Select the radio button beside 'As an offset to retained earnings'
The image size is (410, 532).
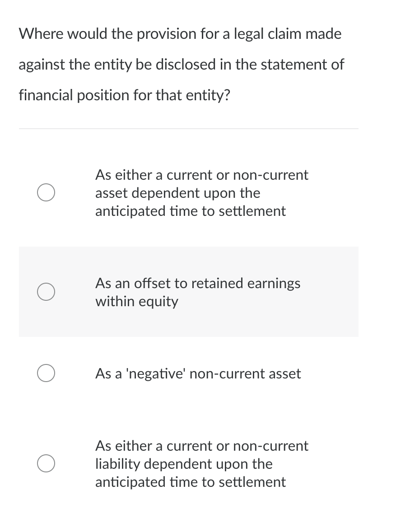(46, 292)
